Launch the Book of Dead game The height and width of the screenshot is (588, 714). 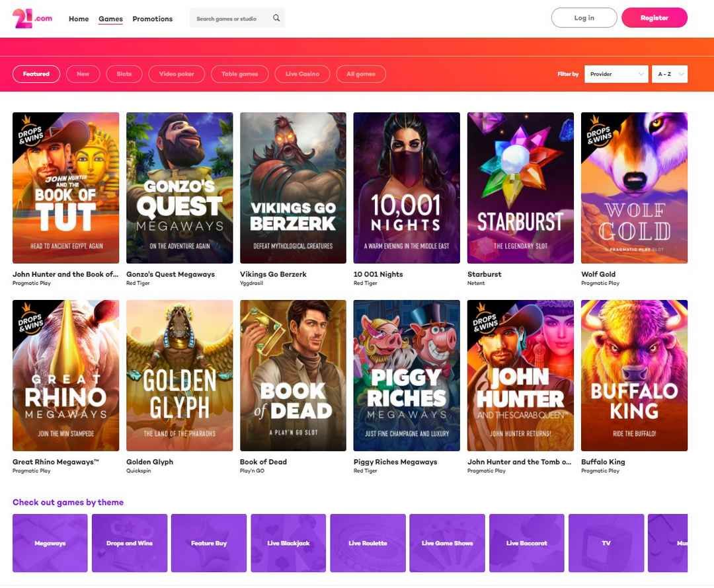pos(293,375)
